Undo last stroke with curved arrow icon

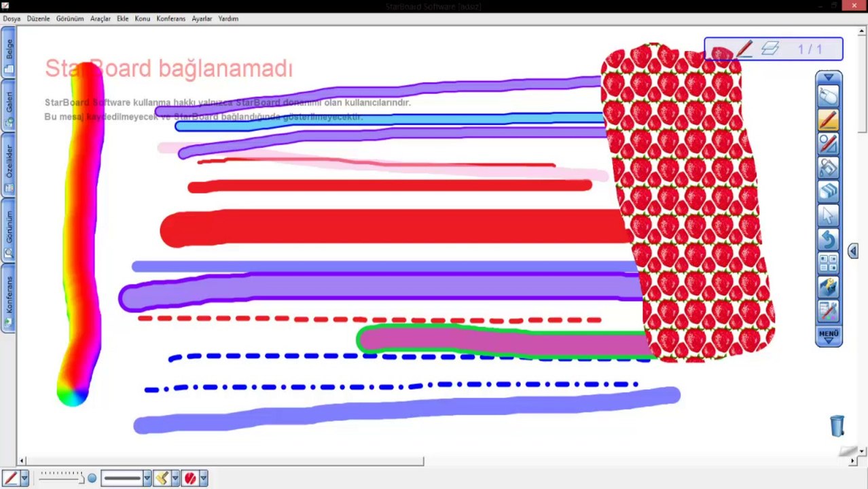828,239
